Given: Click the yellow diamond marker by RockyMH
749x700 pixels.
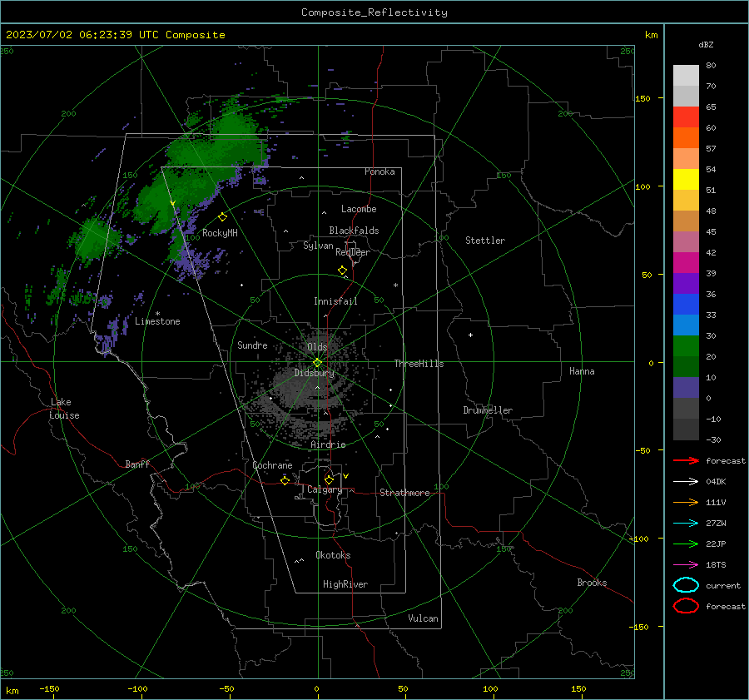Looking at the screenshot, I should pos(222,217).
